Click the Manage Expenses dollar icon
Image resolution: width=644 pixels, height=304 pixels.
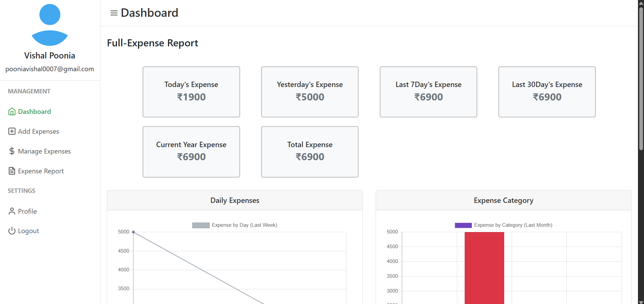12,151
